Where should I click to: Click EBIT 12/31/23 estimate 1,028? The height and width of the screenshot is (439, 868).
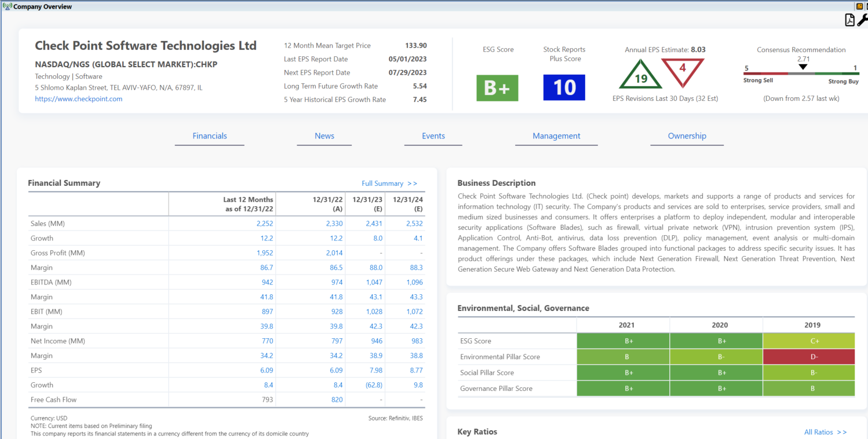tap(374, 312)
